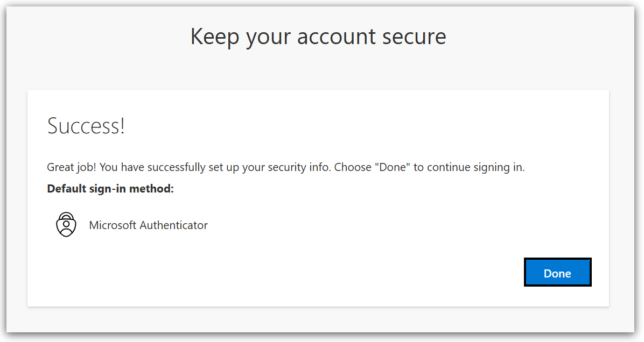Click the Microsoft Authenticator lock icon
Viewport: 644px width, 342px height.
(x=66, y=225)
